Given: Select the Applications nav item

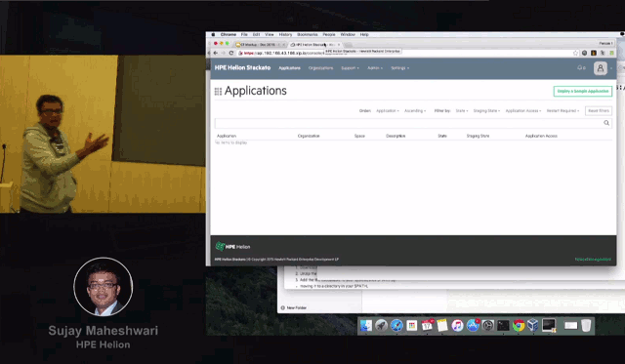Looking at the screenshot, I should [x=289, y=68].
